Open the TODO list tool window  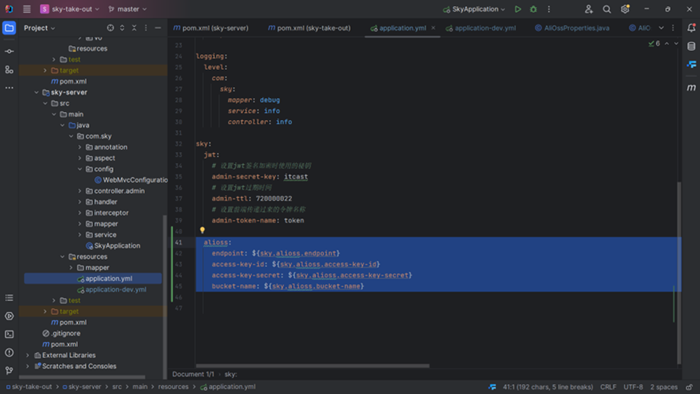point(9,298)
